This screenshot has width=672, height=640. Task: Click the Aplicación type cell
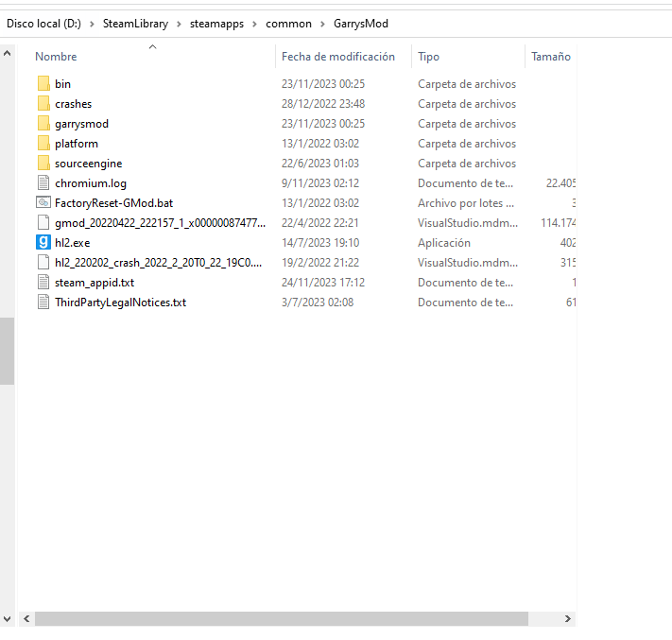(x=444, y=243)
